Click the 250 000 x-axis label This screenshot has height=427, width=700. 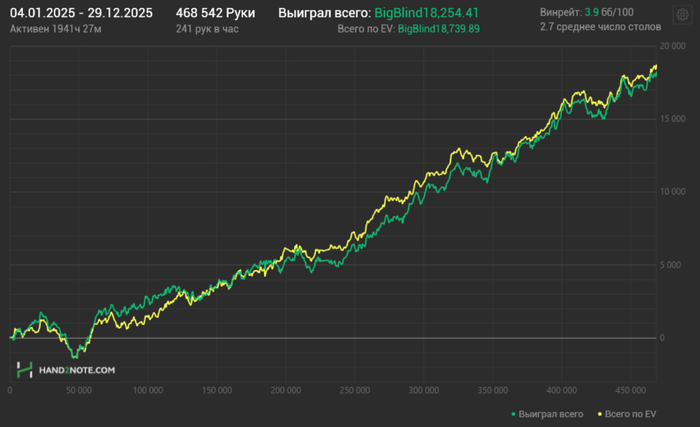(x=354, y=390)
